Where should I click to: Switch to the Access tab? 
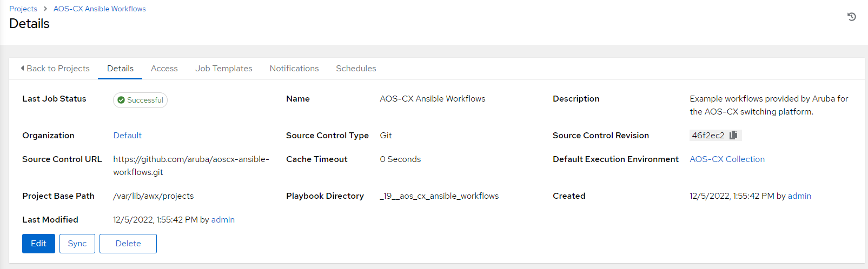(x=164, y=69)
